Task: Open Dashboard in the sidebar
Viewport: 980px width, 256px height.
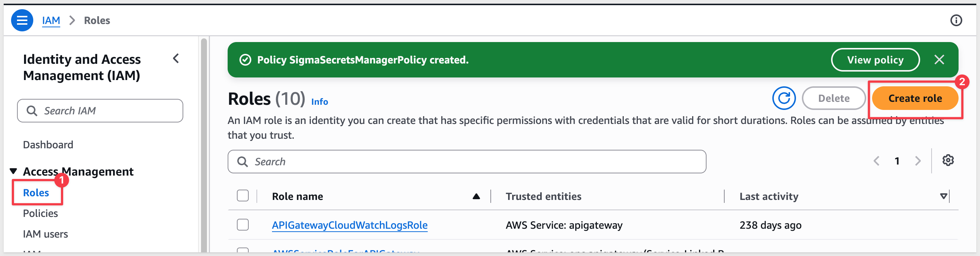Action: point(48,145)
